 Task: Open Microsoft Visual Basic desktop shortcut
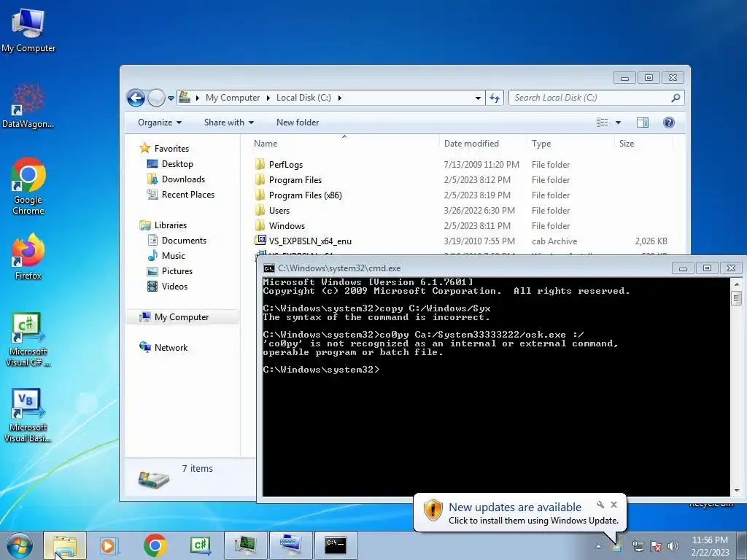click(28, 416)
